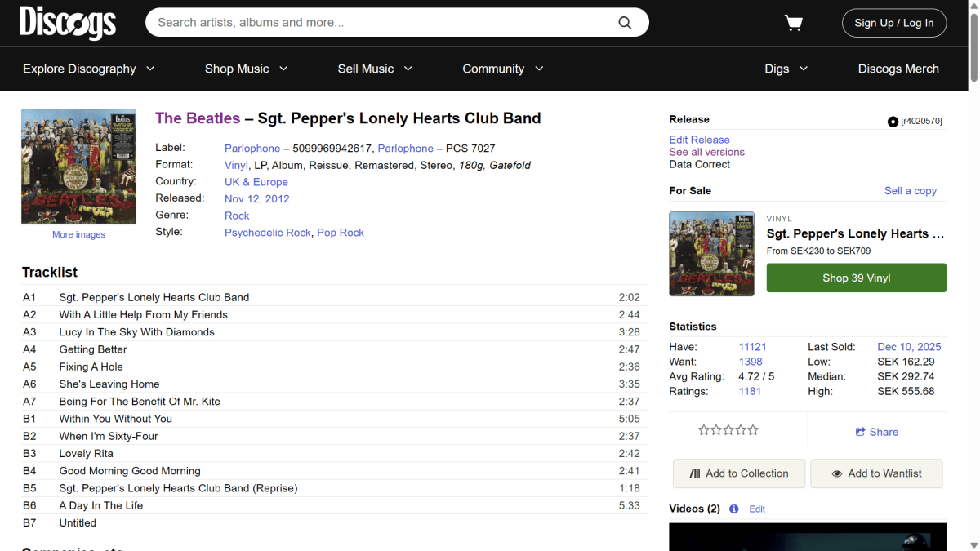Click the first Parlophone label link
The image size is (980, 551).
click(x=252, y=149)
